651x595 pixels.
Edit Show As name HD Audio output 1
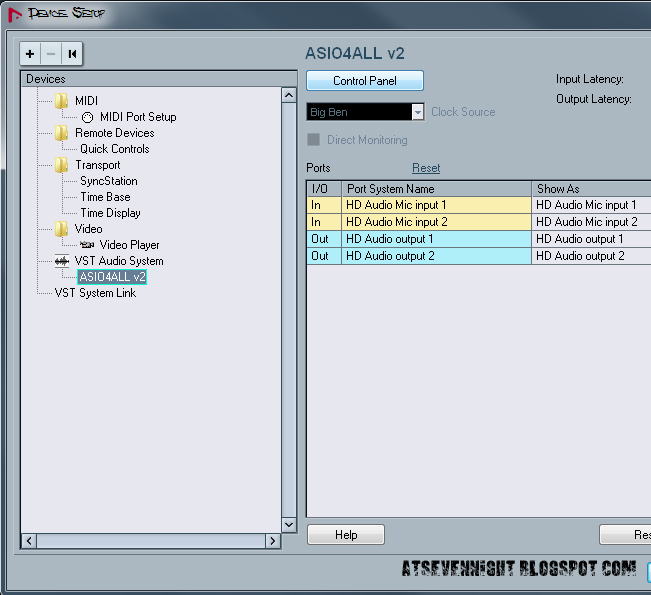(x=592, y=239)
